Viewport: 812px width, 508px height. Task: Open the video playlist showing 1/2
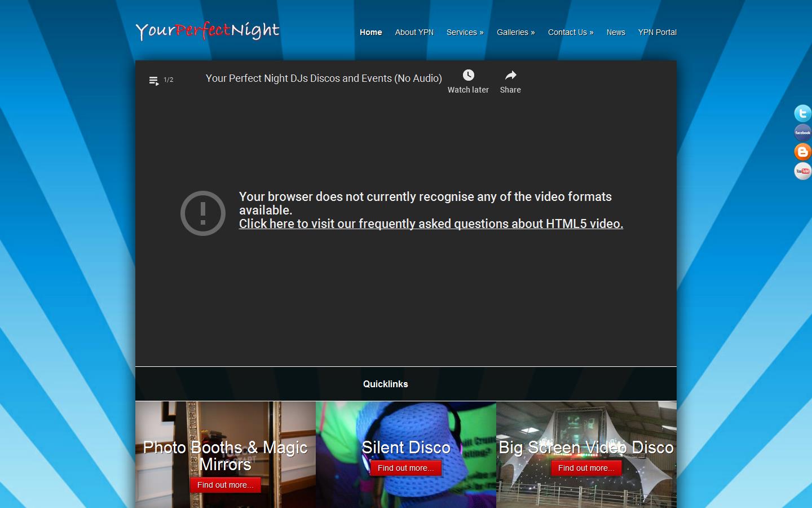(x=154, y=80)
